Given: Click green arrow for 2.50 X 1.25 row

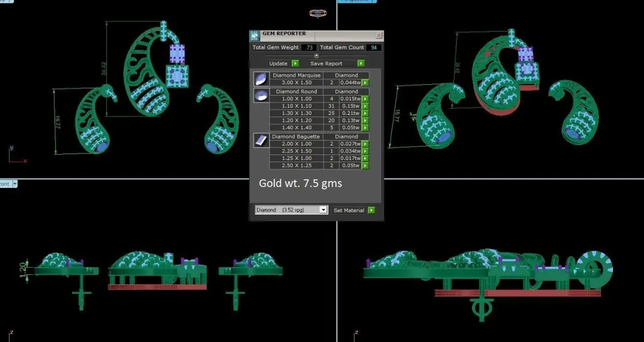Looking at the screenshot, I should click(x=365, y=166).
